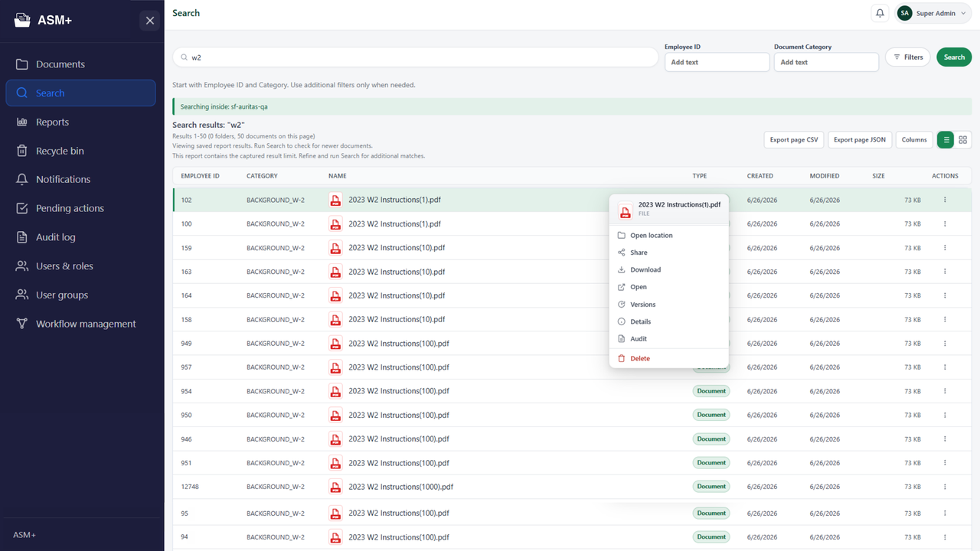
Task: Open actions menu for employee 12748 row
Action: point(945,487)
